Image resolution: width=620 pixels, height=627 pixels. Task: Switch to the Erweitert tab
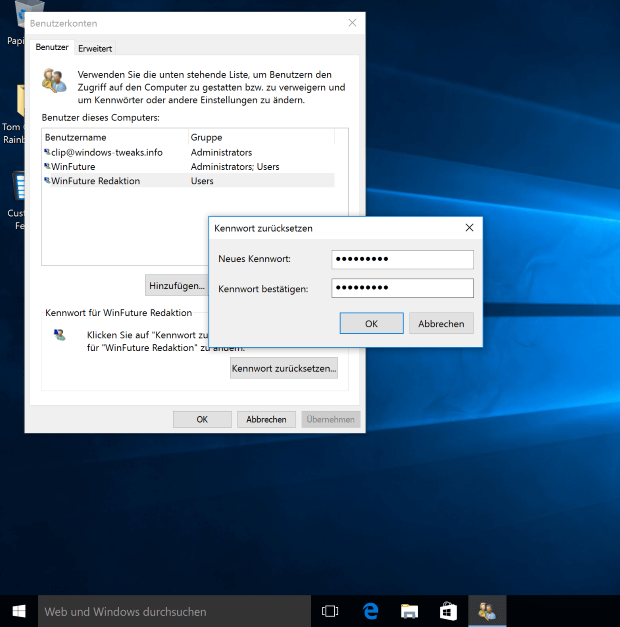click(x=95, y=48)
